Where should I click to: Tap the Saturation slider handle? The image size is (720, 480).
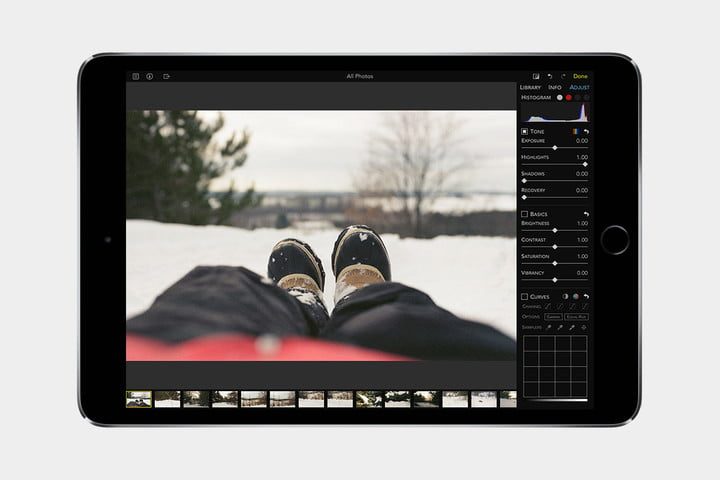[x=555, y=264]
